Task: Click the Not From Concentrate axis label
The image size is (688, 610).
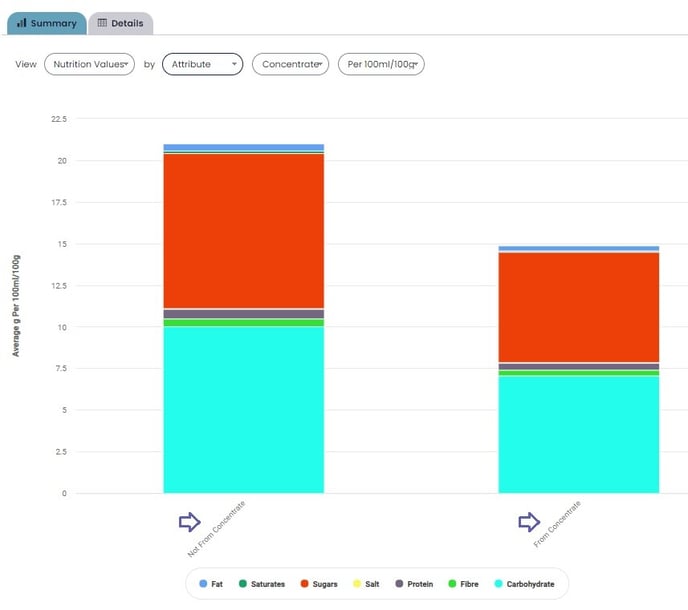Action: click(217, 528)
